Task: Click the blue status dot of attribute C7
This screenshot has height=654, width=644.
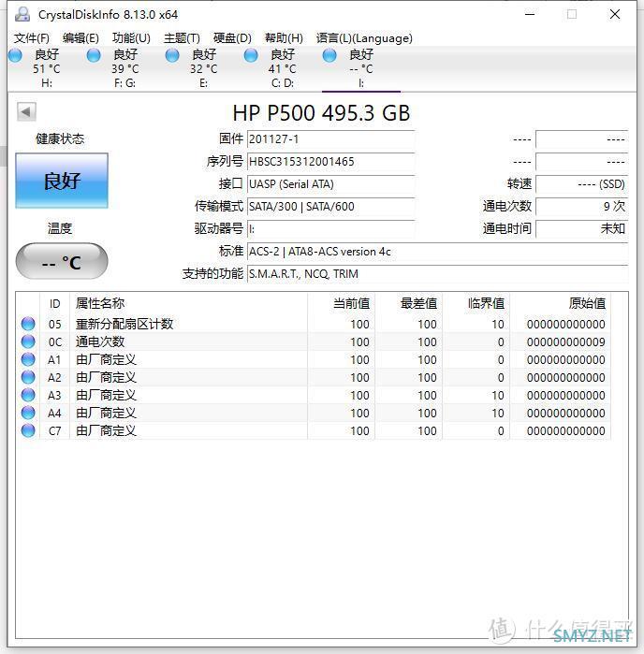Action: (28, 430)
